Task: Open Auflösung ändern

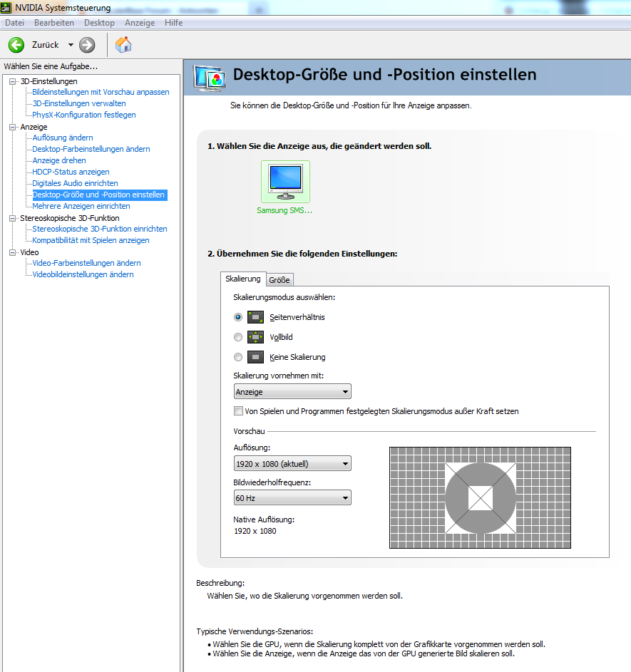Action: click(63, 138)
